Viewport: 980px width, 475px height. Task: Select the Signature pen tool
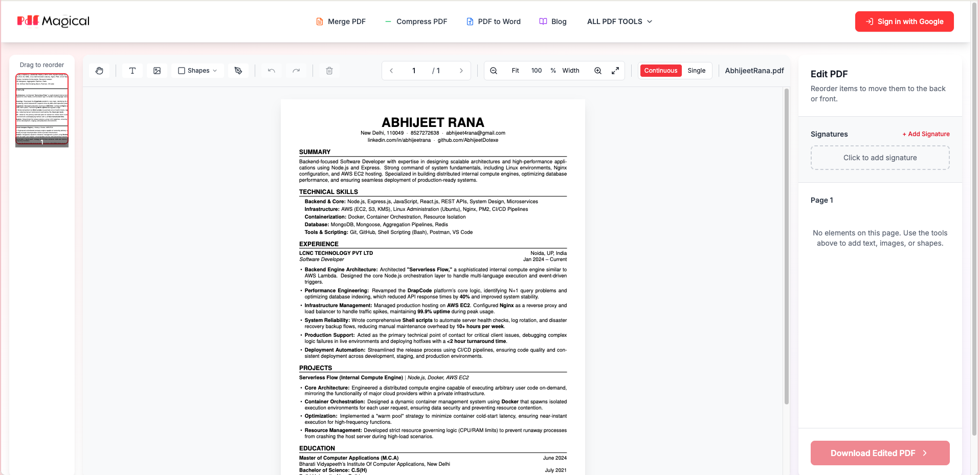pyautogui.click(x=238, y=70)
